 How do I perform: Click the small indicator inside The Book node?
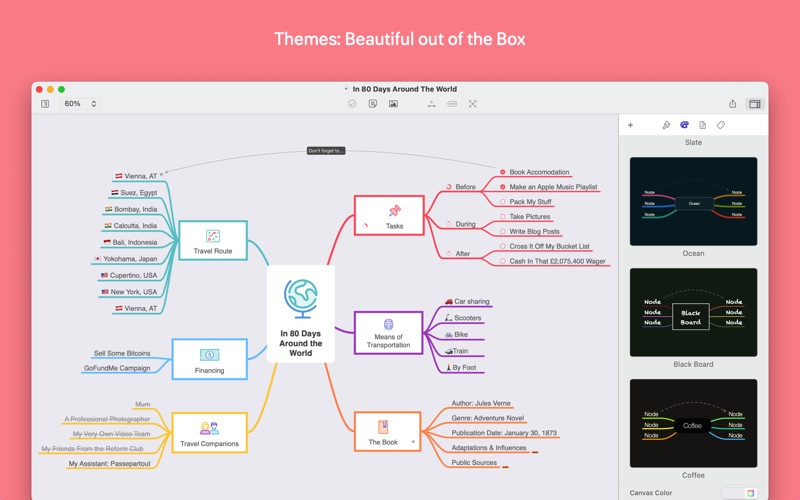[x=413, y=442]
